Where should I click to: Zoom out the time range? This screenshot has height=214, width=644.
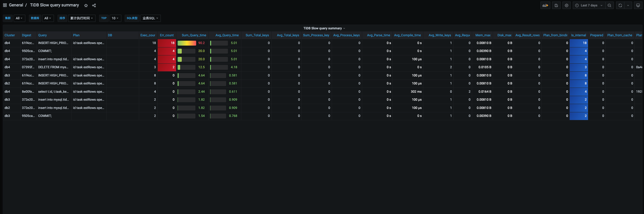609,5
